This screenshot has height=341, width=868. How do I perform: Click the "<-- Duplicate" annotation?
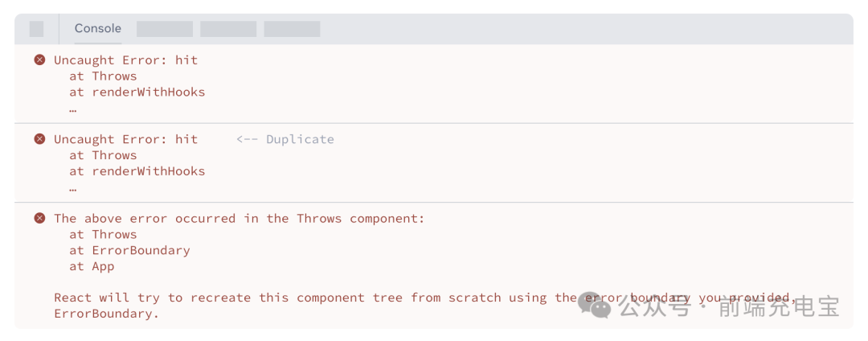click(285, 139)
